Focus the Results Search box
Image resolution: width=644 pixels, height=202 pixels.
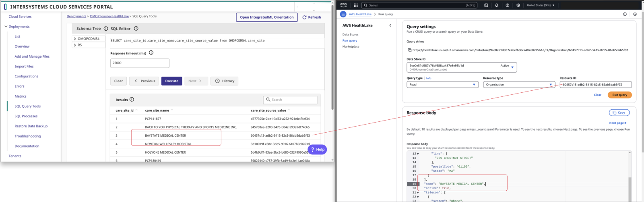pos(290,100)
